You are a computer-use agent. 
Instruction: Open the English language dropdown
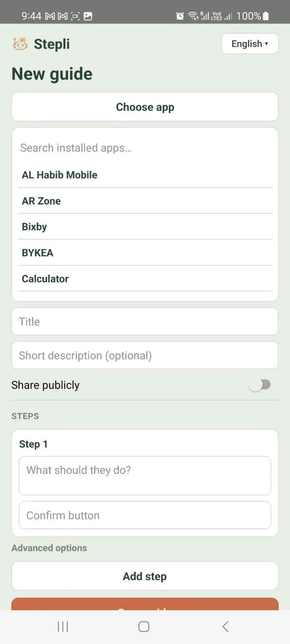click(x=250, y=43)
